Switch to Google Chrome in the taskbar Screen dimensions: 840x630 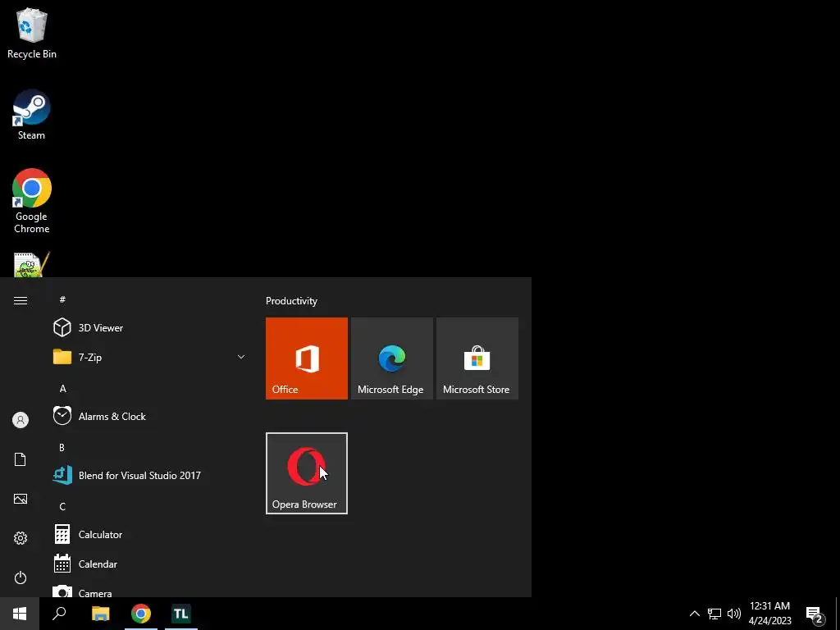pyautogui.click(x=141, y=614)
